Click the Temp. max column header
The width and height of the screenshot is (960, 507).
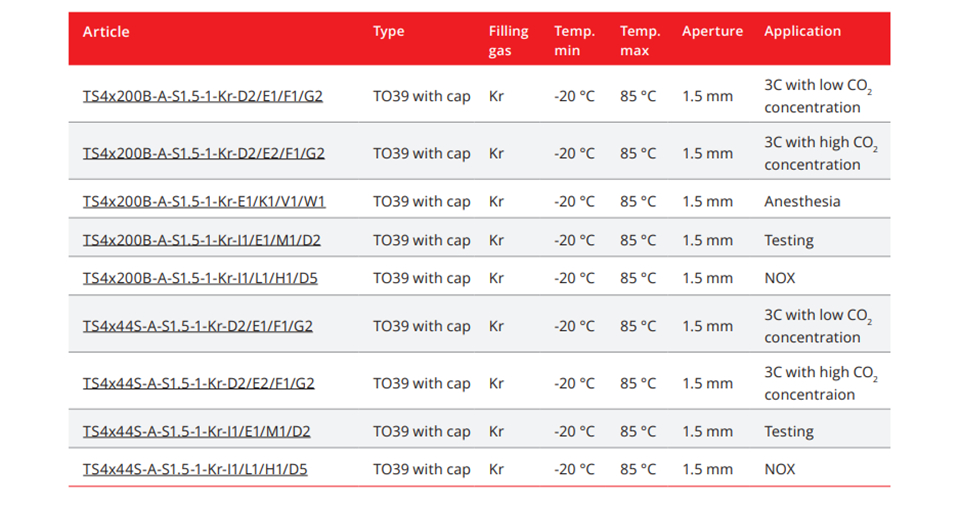(x=639, y=41)
